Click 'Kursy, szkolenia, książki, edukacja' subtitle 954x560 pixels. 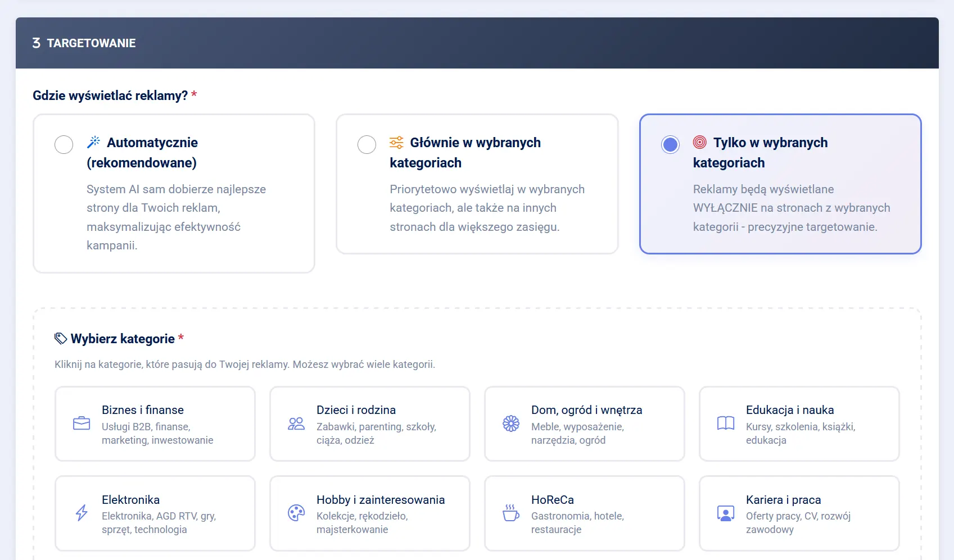click(x=801, y=434)
